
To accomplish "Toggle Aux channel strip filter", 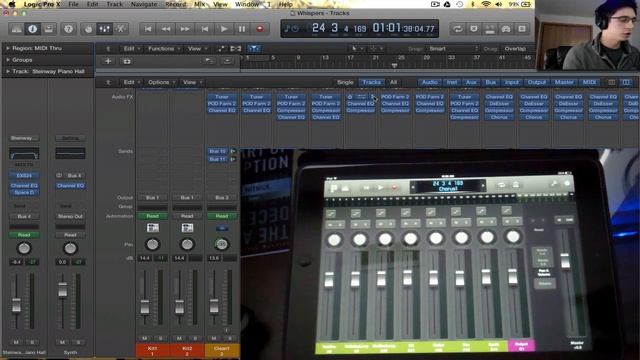I will point(471,82).
